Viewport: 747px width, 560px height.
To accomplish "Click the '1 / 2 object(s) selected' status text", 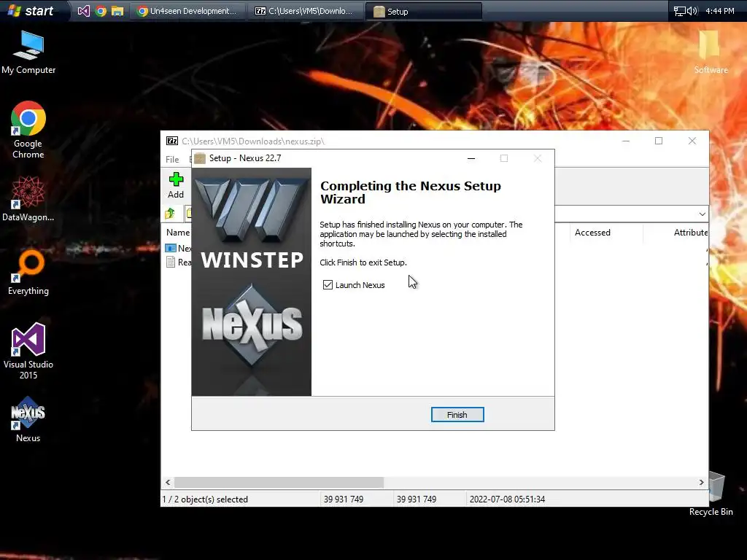I will pos(205,499).
